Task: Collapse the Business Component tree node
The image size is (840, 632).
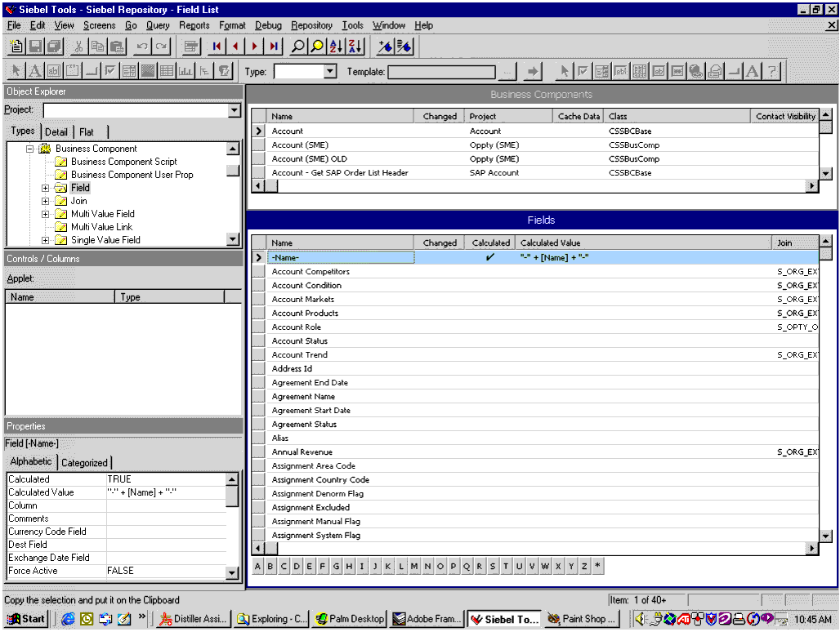Action: [x=30, y=149]
